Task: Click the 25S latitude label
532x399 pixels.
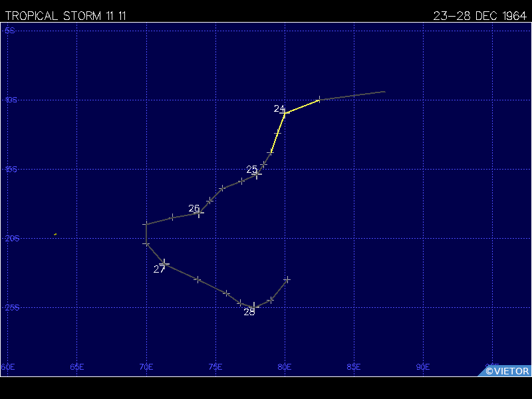Action: (x=12, y=308)
